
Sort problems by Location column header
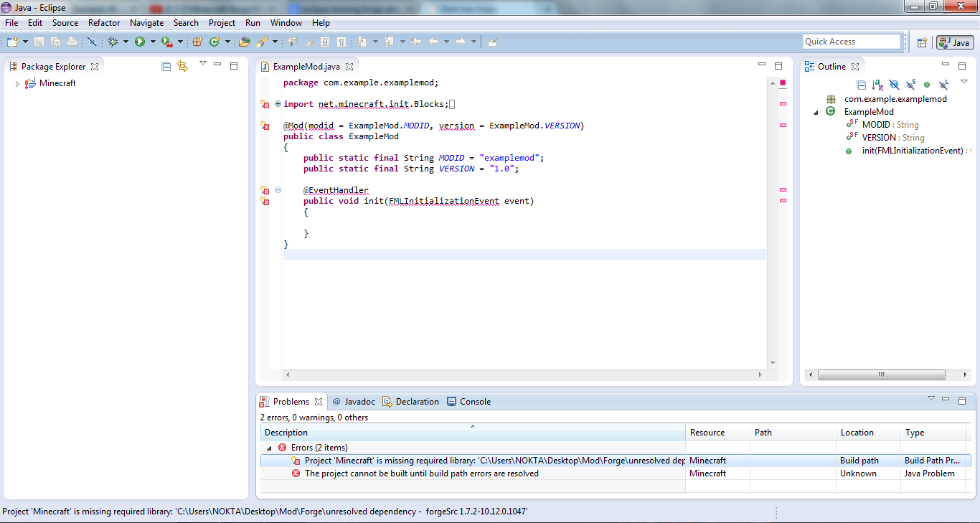click(x=869, y=433)
